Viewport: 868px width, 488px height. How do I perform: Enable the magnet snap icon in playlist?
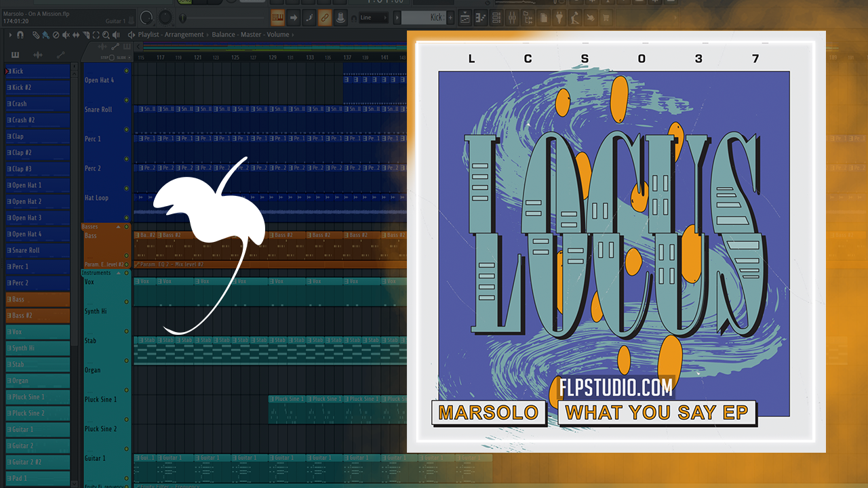[x=20, y=35]
